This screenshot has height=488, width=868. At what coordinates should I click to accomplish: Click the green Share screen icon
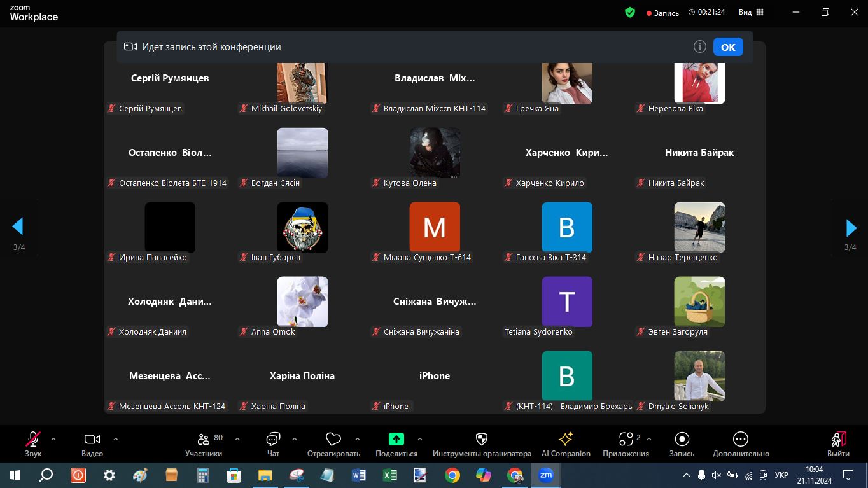[396, 439]
